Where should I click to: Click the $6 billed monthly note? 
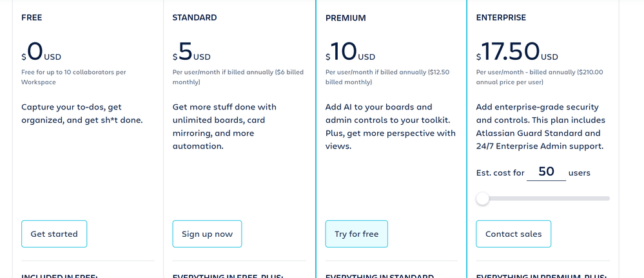239,77
